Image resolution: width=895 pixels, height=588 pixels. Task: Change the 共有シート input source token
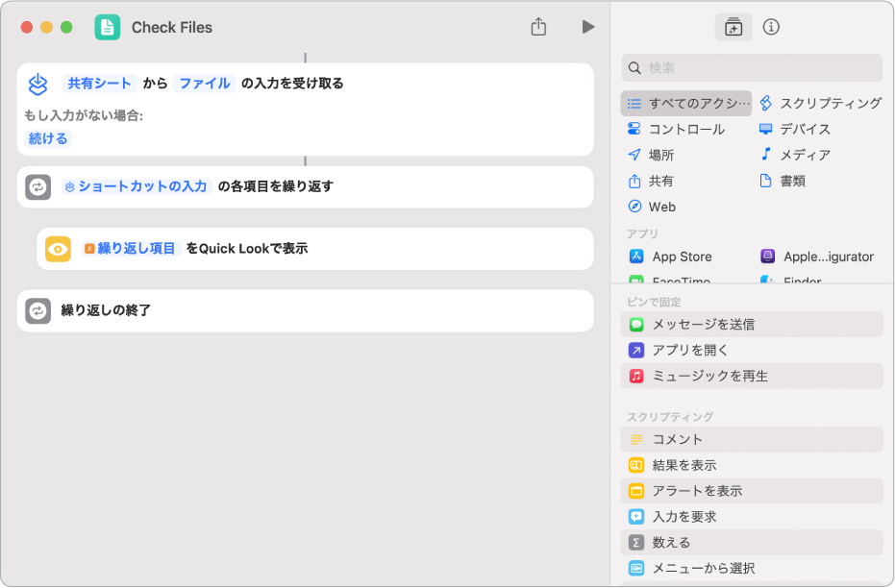(99, 84)
